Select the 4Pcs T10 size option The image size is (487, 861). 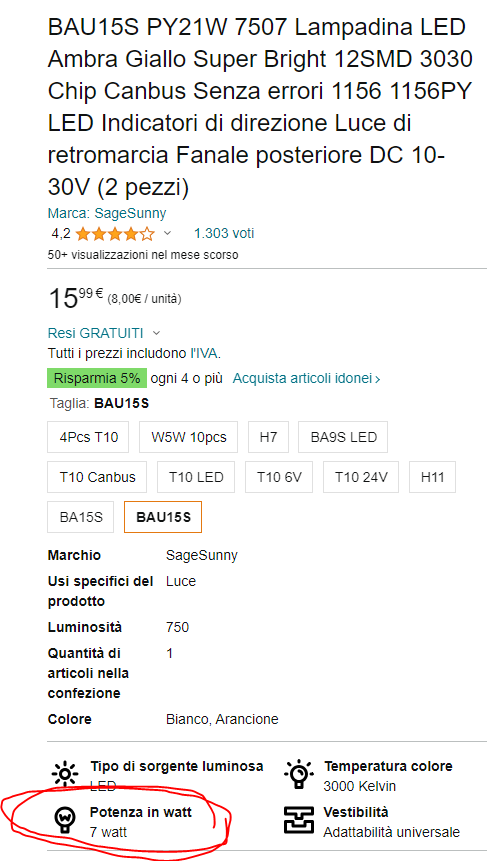click(x=88, y=437)
